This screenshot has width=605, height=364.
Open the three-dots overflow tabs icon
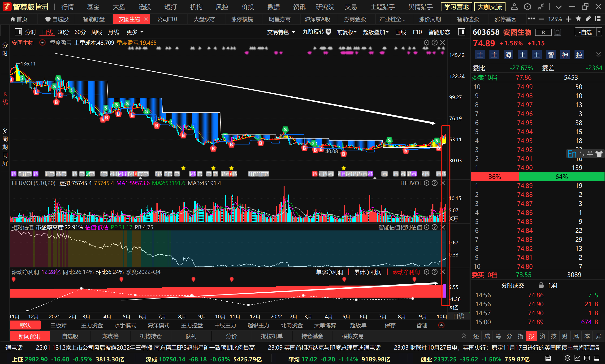coord(531,19)
